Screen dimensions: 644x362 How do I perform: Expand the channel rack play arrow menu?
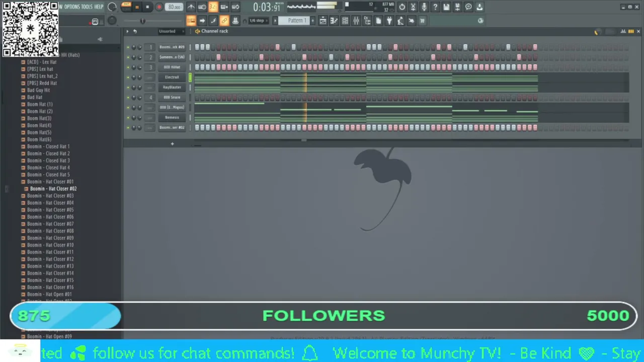pyautogui.click(x=127, y=31)
